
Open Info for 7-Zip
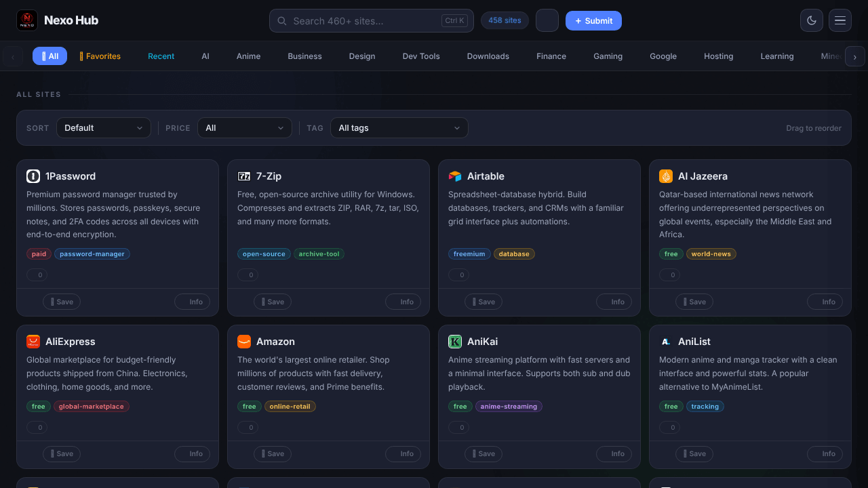(x=403, y=302)
